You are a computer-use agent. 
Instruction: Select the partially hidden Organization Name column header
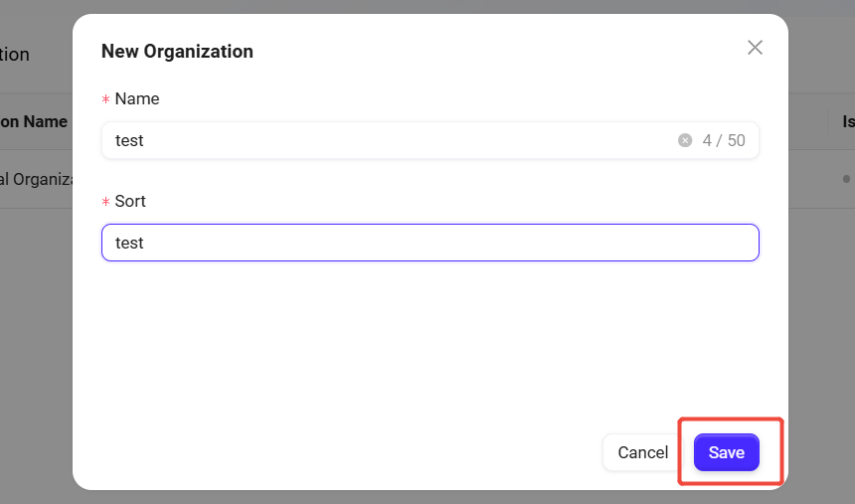pos(34,121)
